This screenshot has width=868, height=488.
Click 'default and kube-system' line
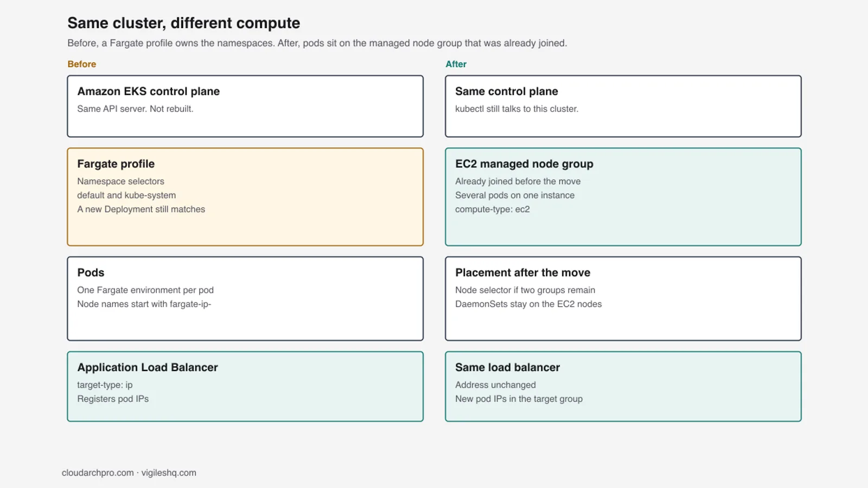[126, 195]
